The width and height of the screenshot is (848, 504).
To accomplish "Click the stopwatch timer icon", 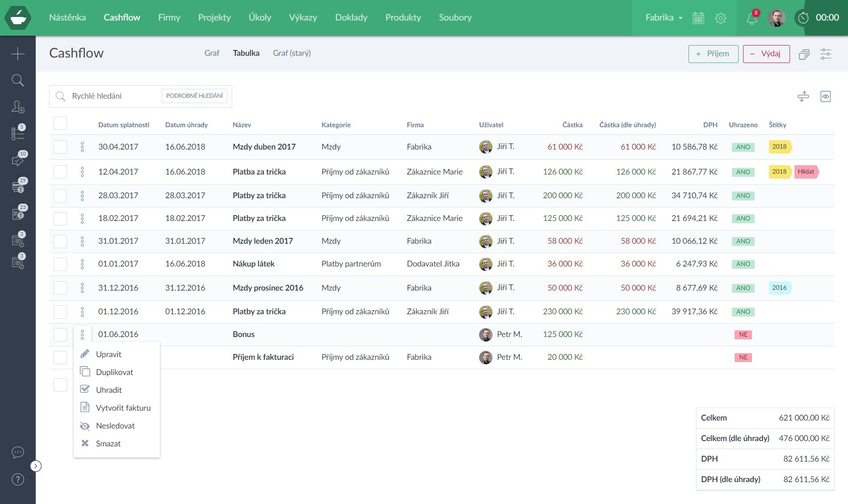I will click(803, 18).
